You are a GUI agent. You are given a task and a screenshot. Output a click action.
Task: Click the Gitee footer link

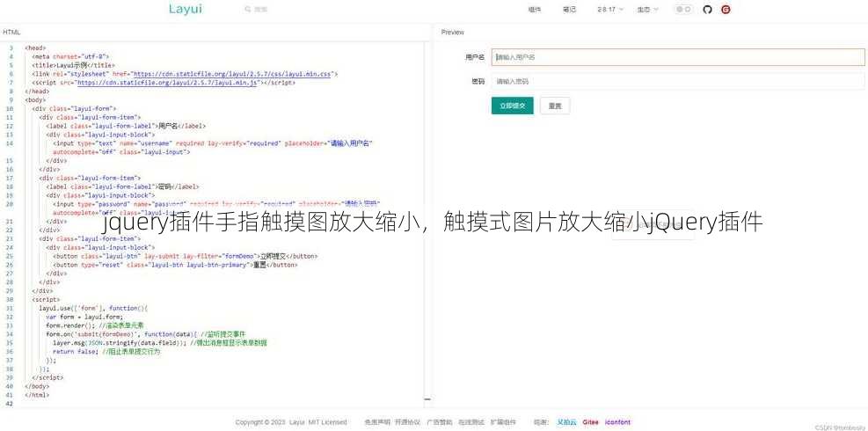click(x=590, y=422)
